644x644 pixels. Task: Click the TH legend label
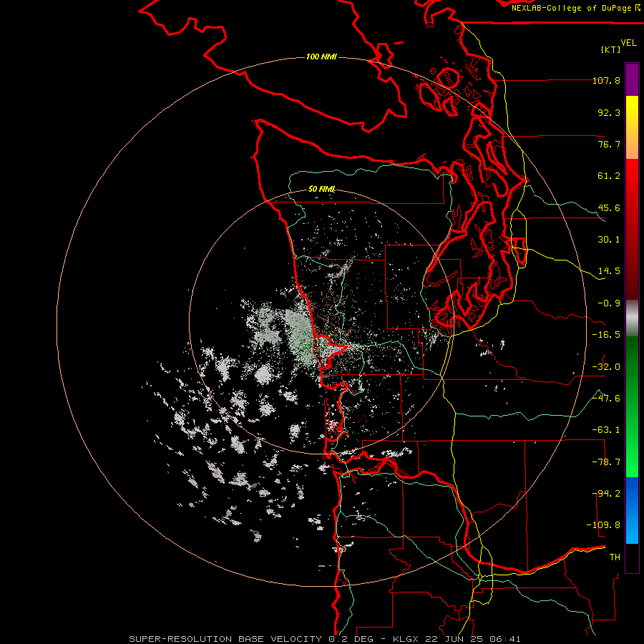[x=615, y=557]
